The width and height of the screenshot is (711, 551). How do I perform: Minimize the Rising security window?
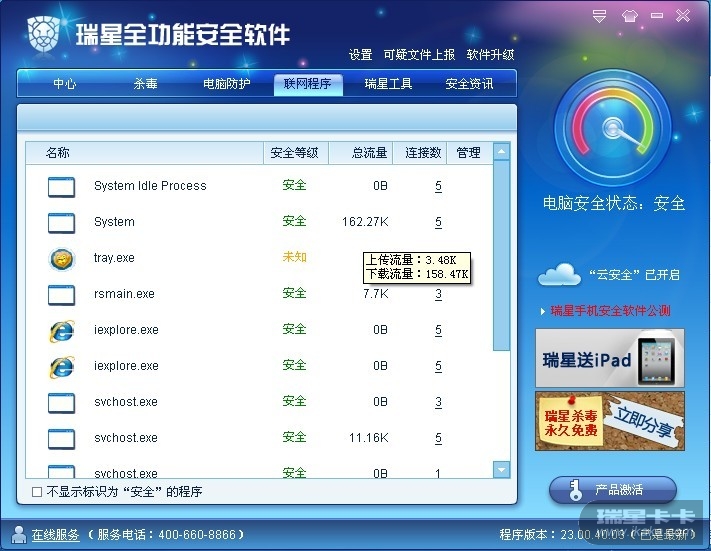[657, 16]
